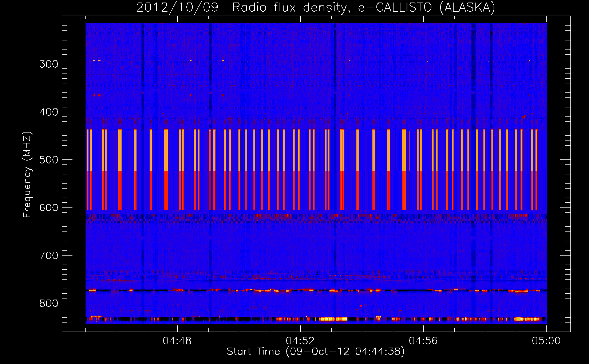The image size is (589, 364).
Task: Click the 04:56 time tick label
Action: coord(423,341)
